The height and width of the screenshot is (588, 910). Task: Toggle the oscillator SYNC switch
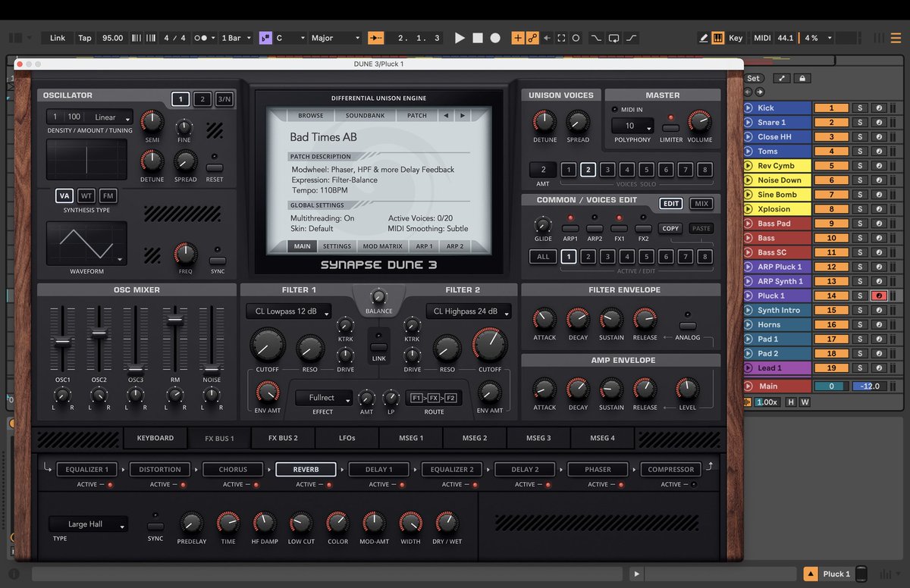[x=218, y=261]
